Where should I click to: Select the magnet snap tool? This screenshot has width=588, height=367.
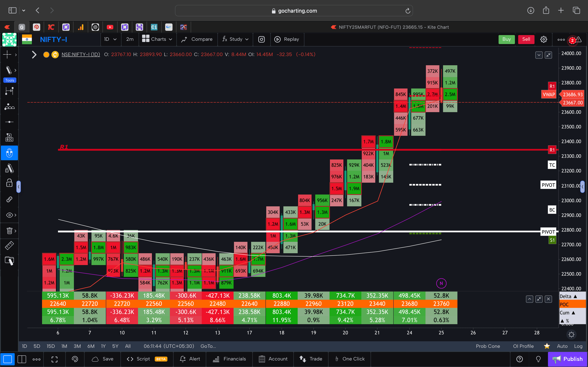[x=9, y=153]
